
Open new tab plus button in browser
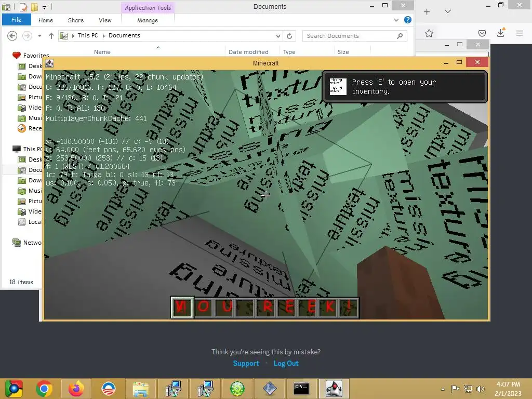[427, 11]
